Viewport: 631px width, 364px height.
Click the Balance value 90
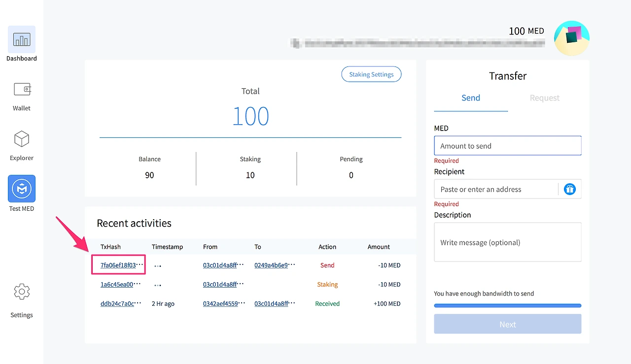(x=149, y=175)
